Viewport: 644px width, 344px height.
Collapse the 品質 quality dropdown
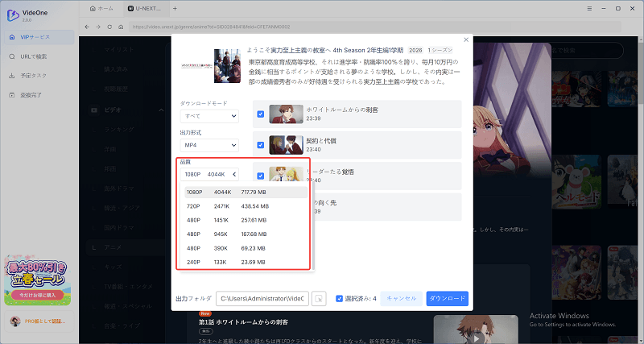point(234,173)
